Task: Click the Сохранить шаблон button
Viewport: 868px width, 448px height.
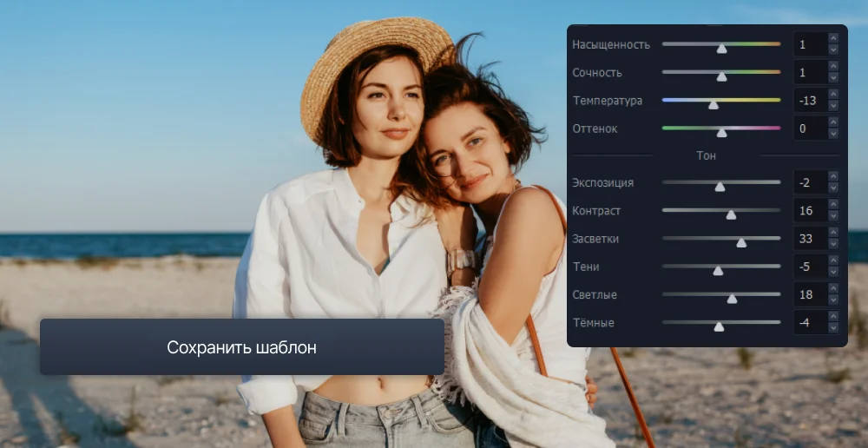Action: coord(241,347)
